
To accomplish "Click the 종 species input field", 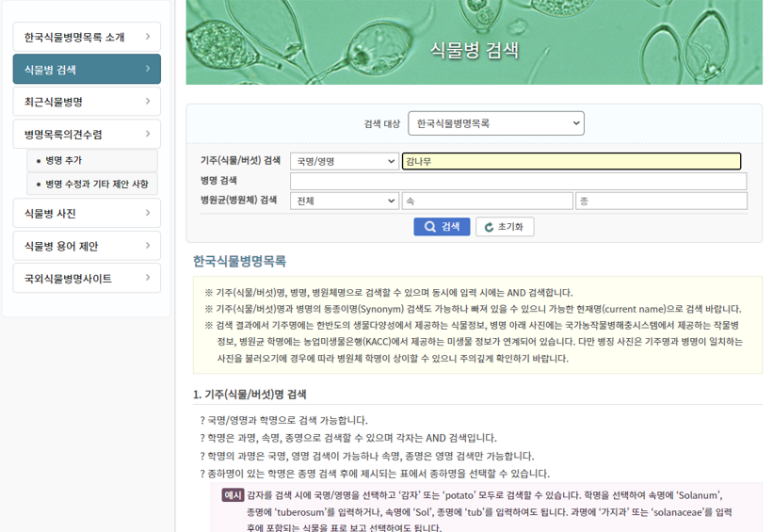I will (661, 201).
